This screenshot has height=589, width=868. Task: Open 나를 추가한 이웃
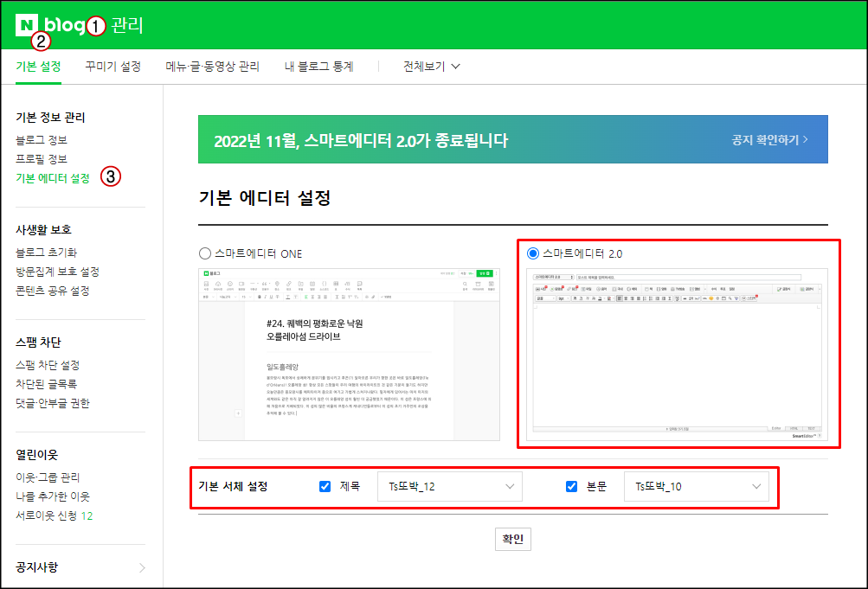click(x=53, y=496)
